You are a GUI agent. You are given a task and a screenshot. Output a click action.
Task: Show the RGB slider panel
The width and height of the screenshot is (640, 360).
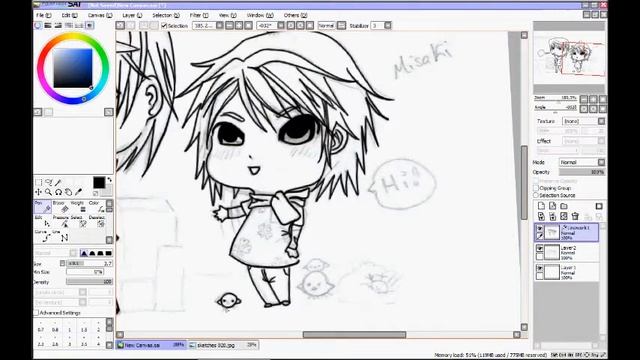[48, 25]
